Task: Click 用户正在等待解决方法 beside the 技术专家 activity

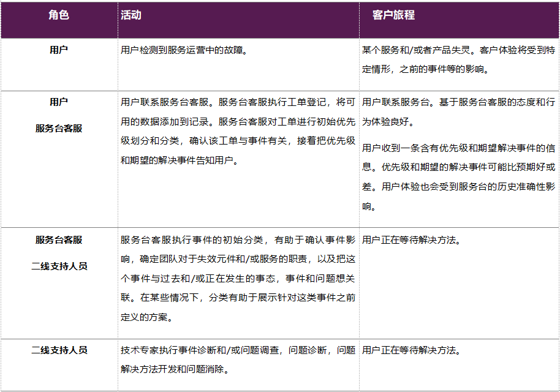Action: click(x=411, y=350)
